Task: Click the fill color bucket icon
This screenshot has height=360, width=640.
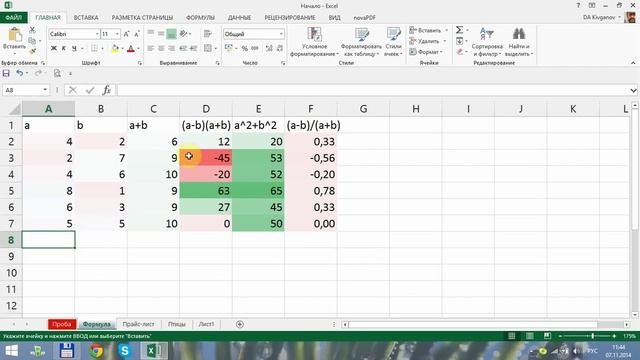Action: coord(115,49)
